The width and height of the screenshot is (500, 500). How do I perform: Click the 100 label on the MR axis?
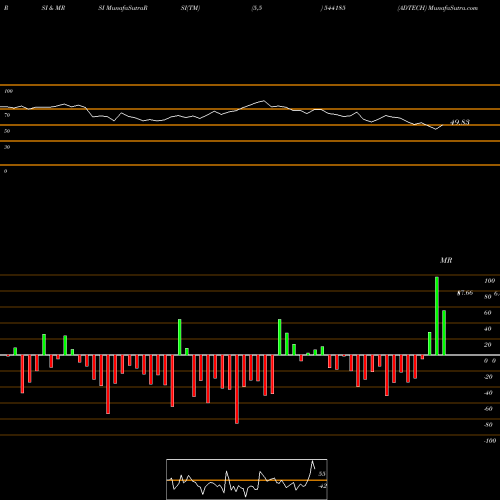(x=489, y=281)
